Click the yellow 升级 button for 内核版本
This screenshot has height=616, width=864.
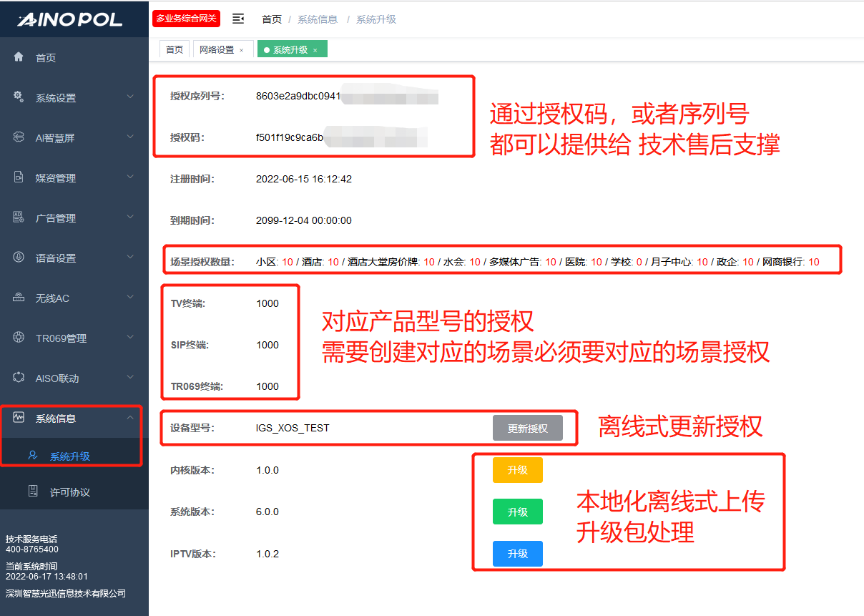pos(517,470)
